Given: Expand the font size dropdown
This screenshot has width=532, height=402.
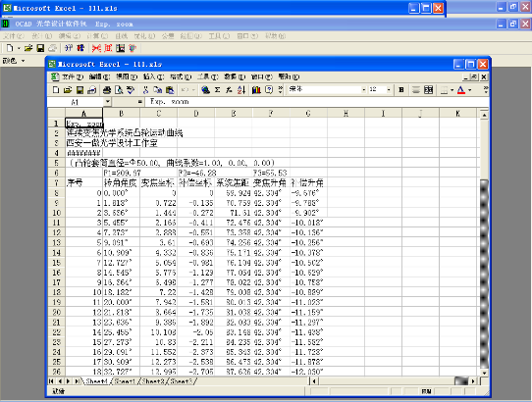Looking at the screenshot, I should (389, 90).
